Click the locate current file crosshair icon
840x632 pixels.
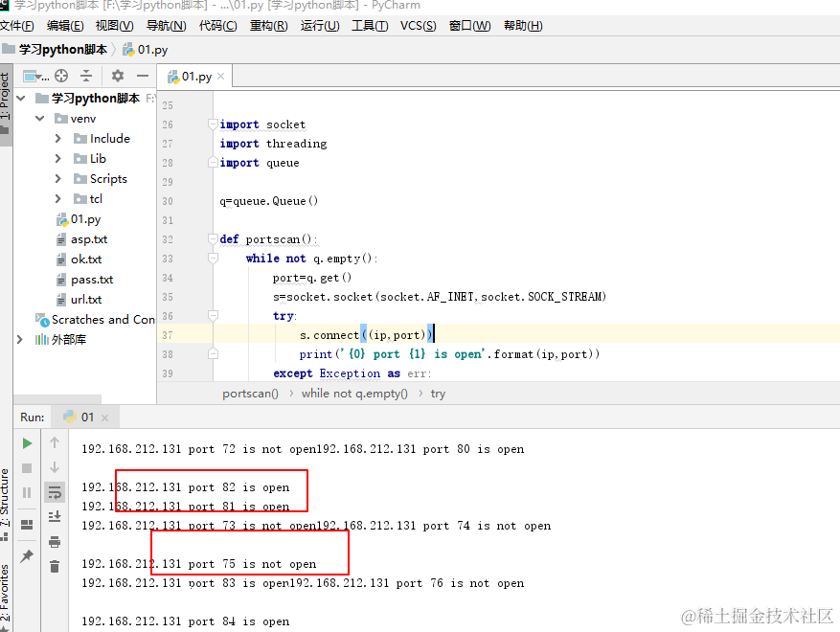coord(61,76)
